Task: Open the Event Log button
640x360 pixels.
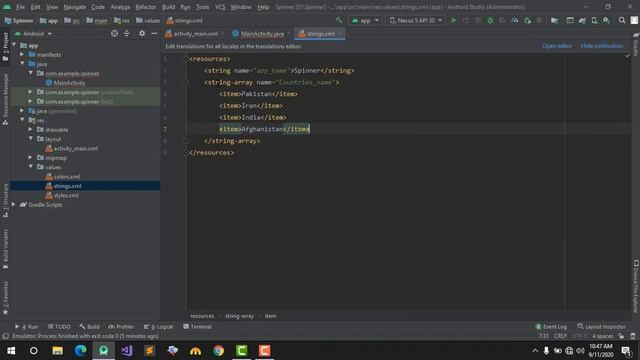Action: [x=551, y=327]
